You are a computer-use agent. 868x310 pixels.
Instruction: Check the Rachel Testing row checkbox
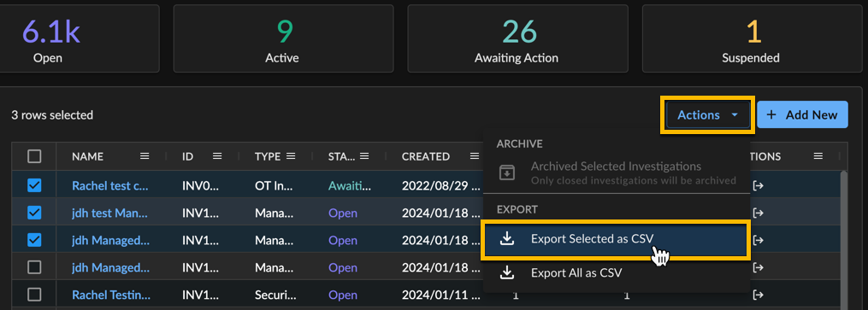(34, 295)
